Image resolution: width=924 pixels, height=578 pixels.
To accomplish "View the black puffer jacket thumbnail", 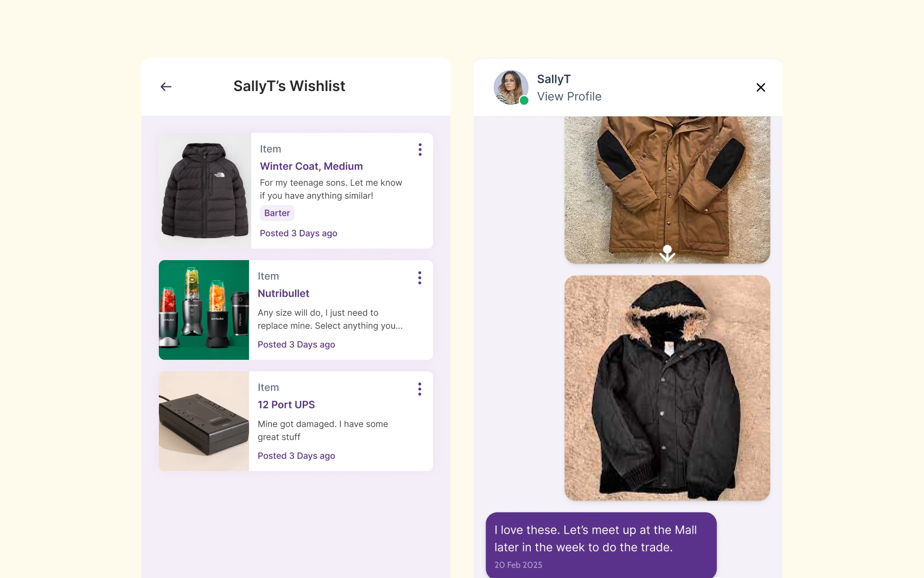I will coord(205,191).
